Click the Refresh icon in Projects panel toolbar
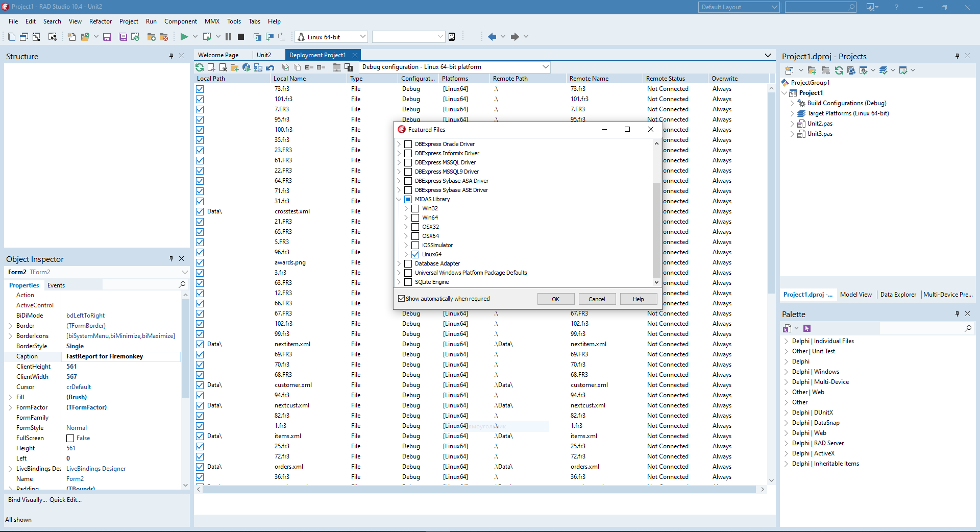The image size is (980, 532). coord(839,70)
